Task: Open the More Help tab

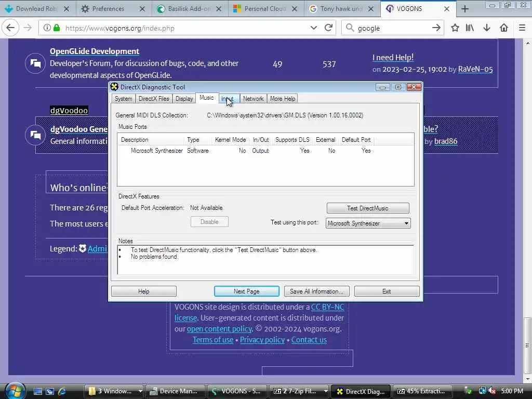Action: click(x=283, y=99)
